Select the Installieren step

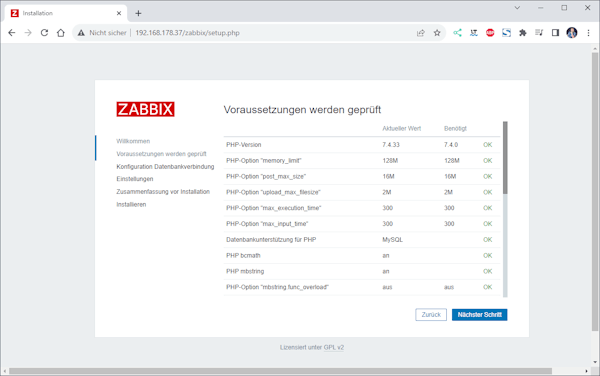(x=131, y=205)
